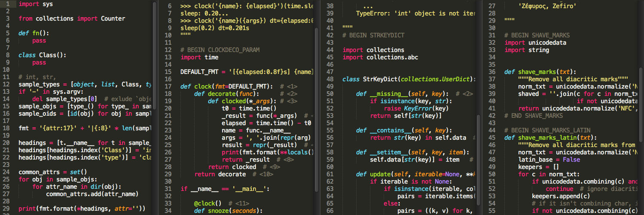Click the 'import sys' line

[x=36, y=4]
